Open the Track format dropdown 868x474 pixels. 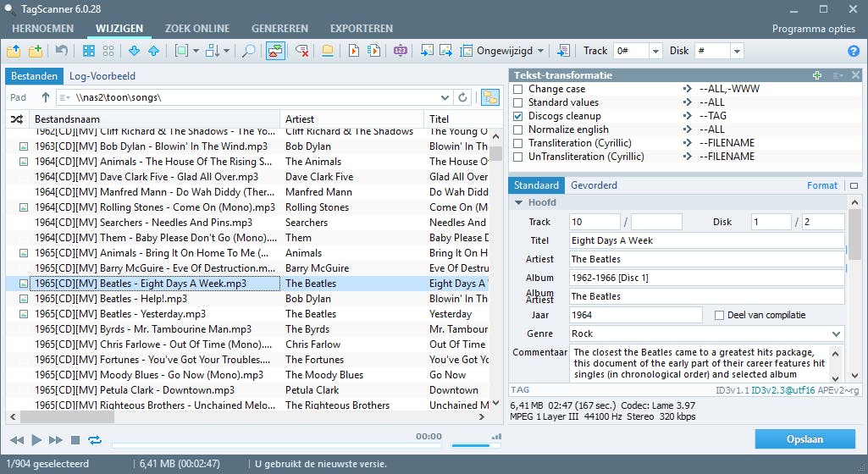[655, 51]
